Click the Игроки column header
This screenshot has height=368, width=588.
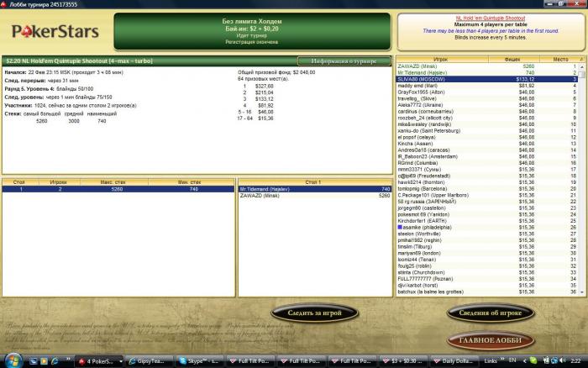click(x=58, y=182)
